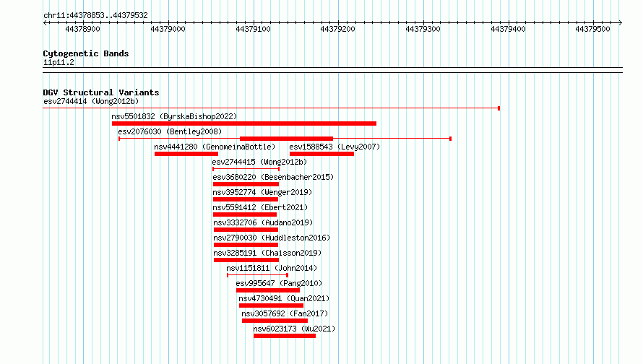Open the nsv2790030 (Huddleston2016) label
This screenshot has width=643, height=364.
(272, 238)
